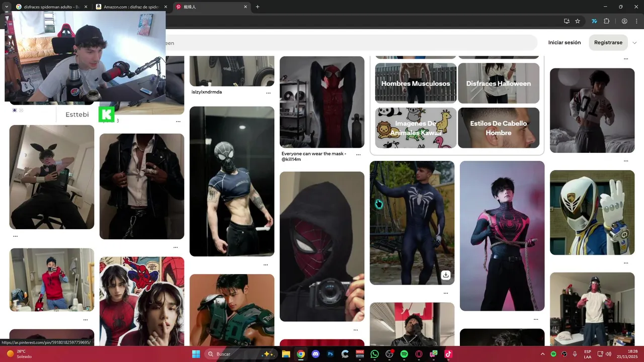This screenshot has height=362, width=644.
Task: Open File Explorer from the taskbar
Action: coord(286,354)
